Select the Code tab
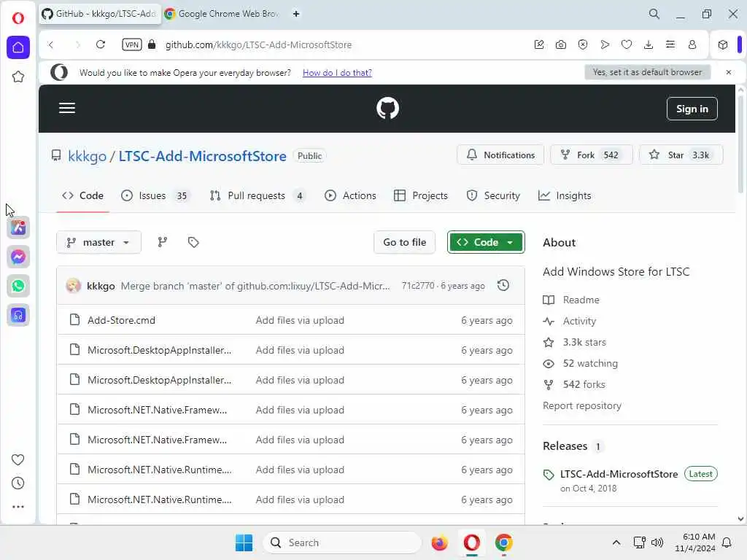747x560 pixels. 82,195
